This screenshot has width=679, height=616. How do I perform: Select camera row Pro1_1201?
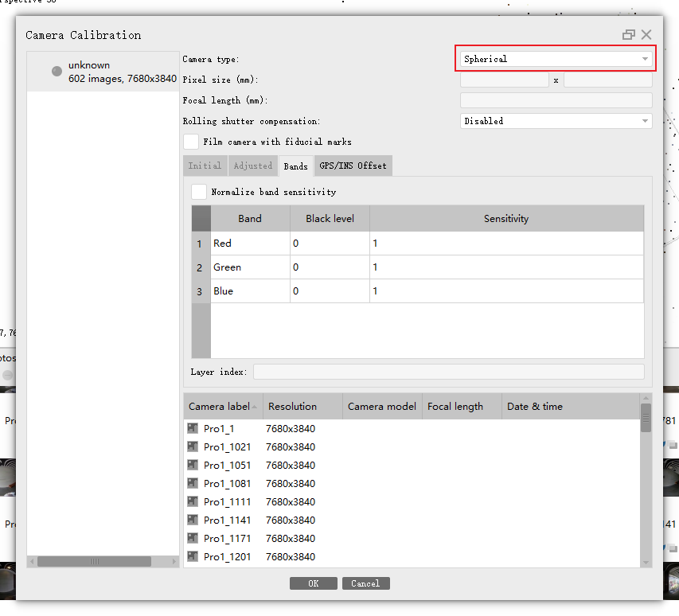click(412, 556)
